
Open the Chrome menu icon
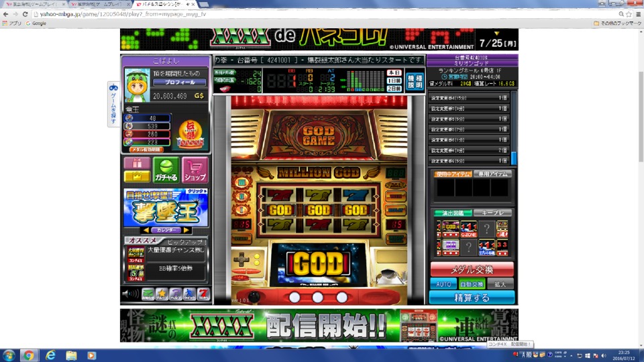(x=638, y=14)
